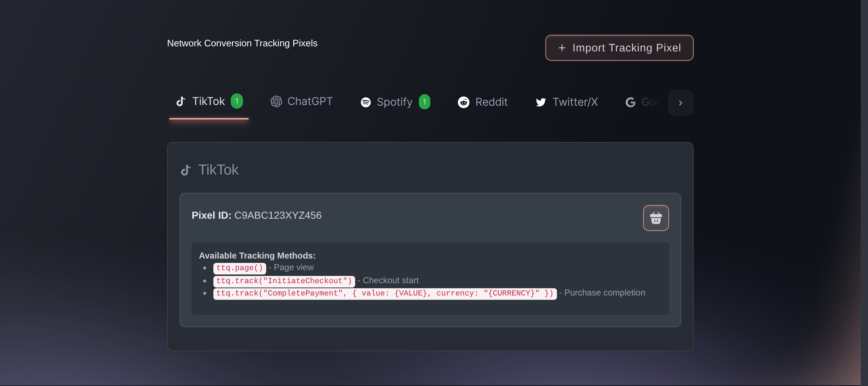The width and height of the screenshot is (868, 386).
Task: Click the green count badge on TikTok tab
Action: pyautogui.click(x=237, y=101)
